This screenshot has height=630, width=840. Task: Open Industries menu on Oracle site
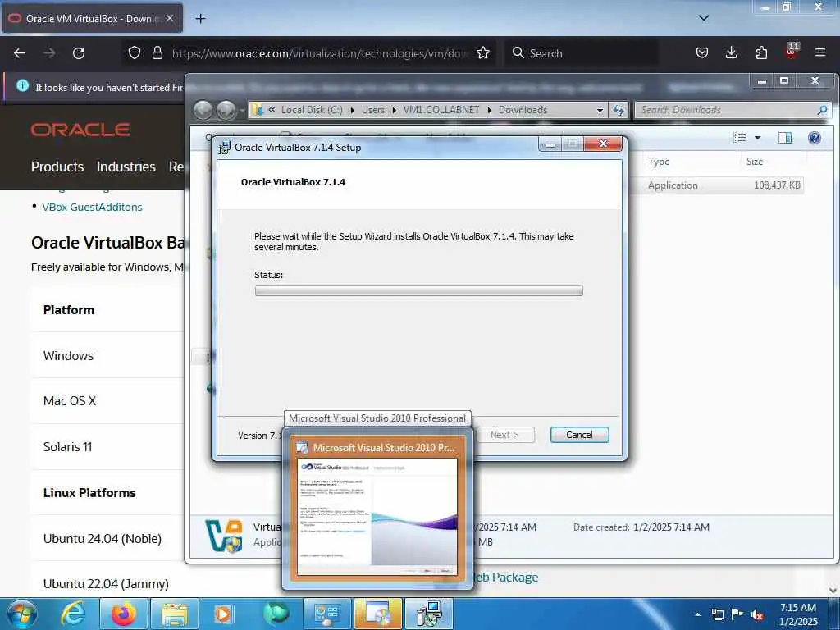tap(126, 167)
